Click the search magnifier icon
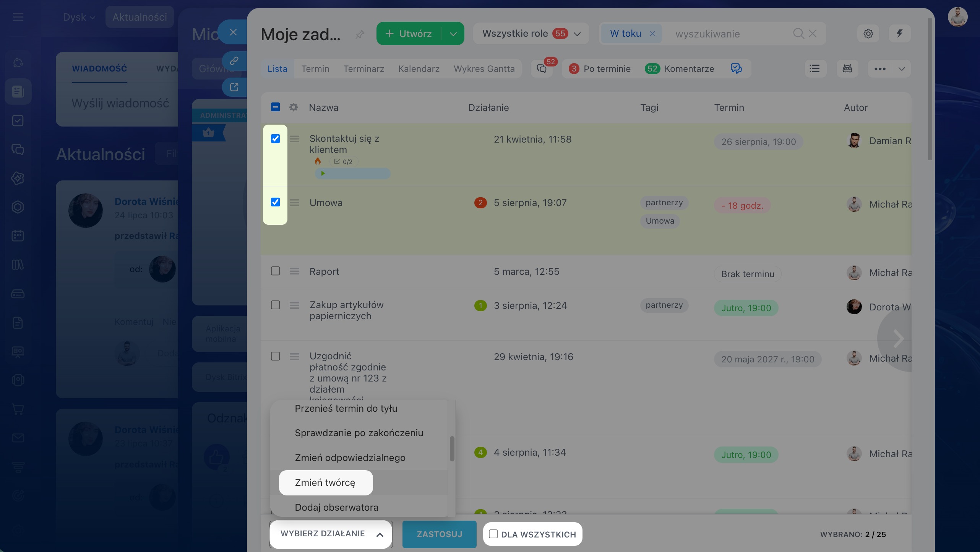The width and height of the screenshot is (980, 552). (798, 34)
